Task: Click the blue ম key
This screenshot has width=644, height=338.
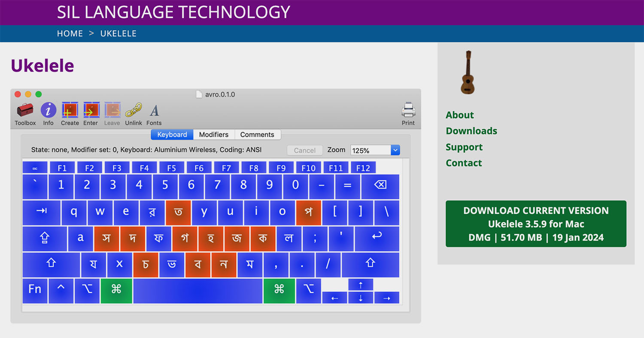Action: (x=250, y=265)
